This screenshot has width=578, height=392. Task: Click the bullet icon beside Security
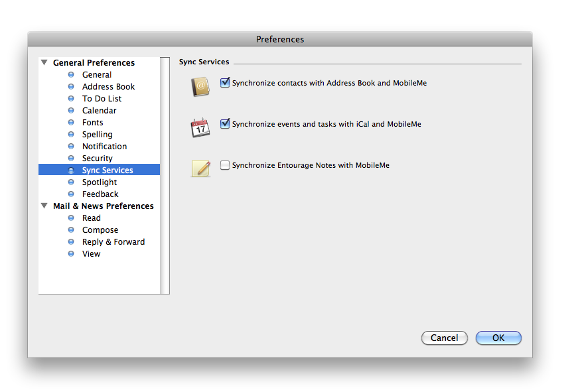click(71, 158)
